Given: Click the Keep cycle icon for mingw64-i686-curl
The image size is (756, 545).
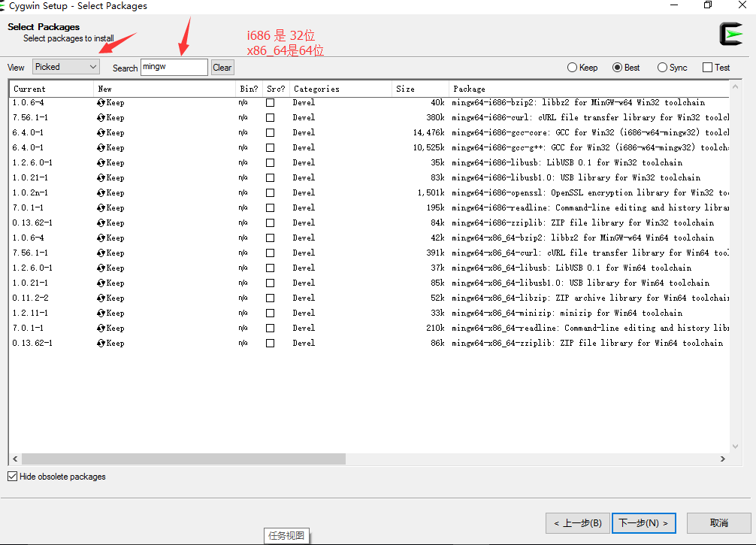Looking at the screenshot, I should coord(101,118).
